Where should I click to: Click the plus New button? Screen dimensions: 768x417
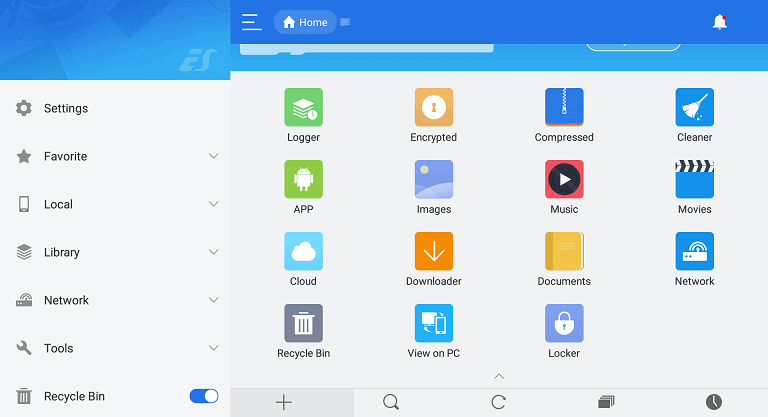click(x=284, y=402)
